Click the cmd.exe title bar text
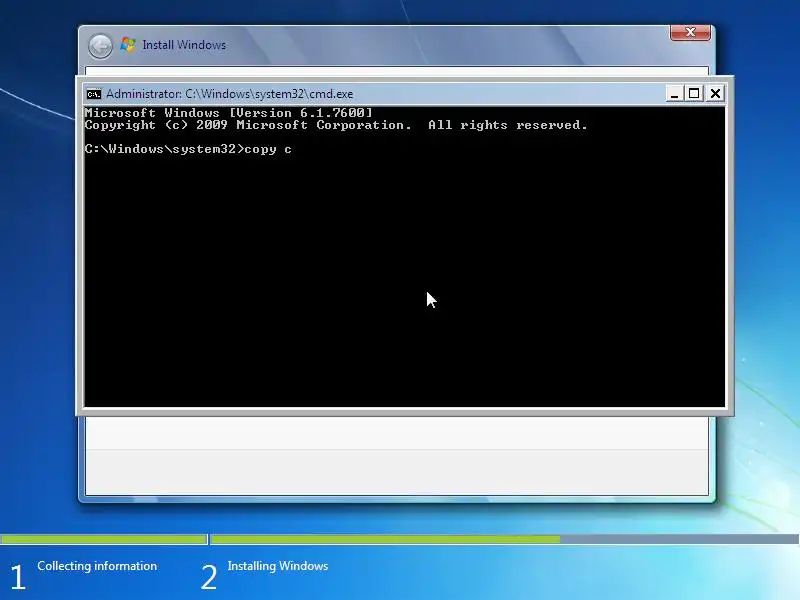The height and width of the screenshot is (600, 800). 230,94
